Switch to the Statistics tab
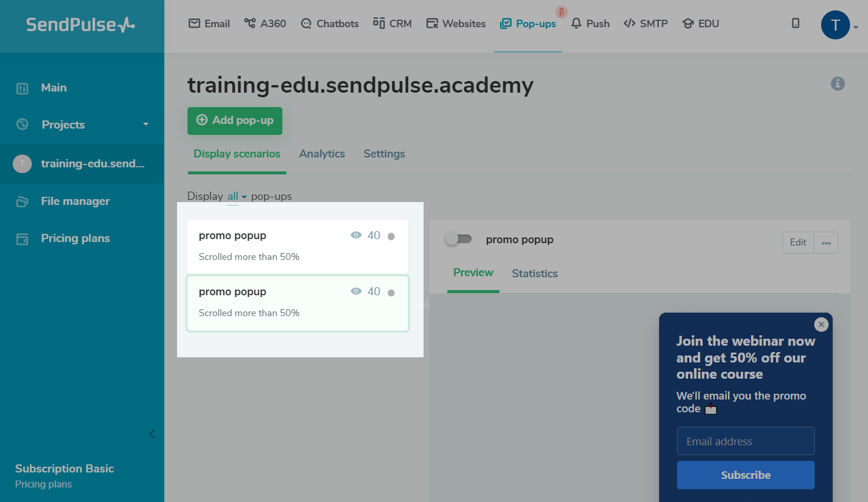This screenshot has height=502, width=868. 535,274
